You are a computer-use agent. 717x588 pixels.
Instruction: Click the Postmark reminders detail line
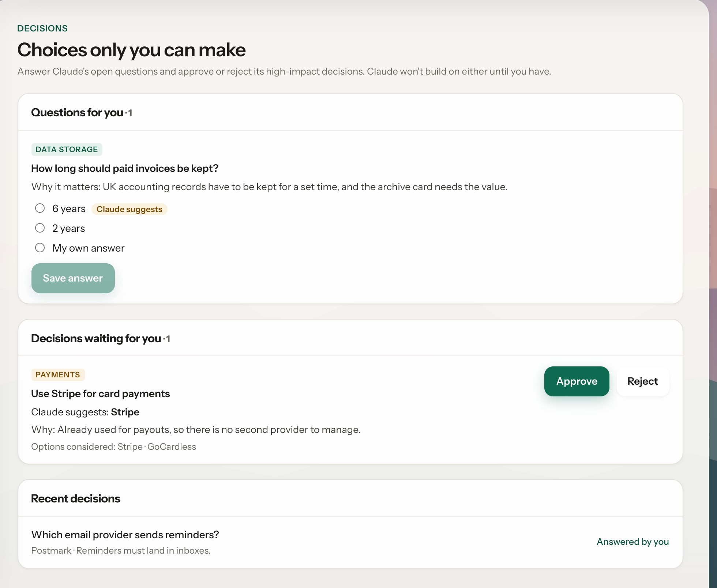tap(121, 551)
